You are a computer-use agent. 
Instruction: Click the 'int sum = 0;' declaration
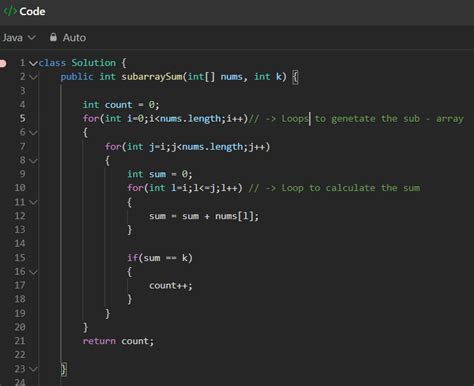pos(160,174)
